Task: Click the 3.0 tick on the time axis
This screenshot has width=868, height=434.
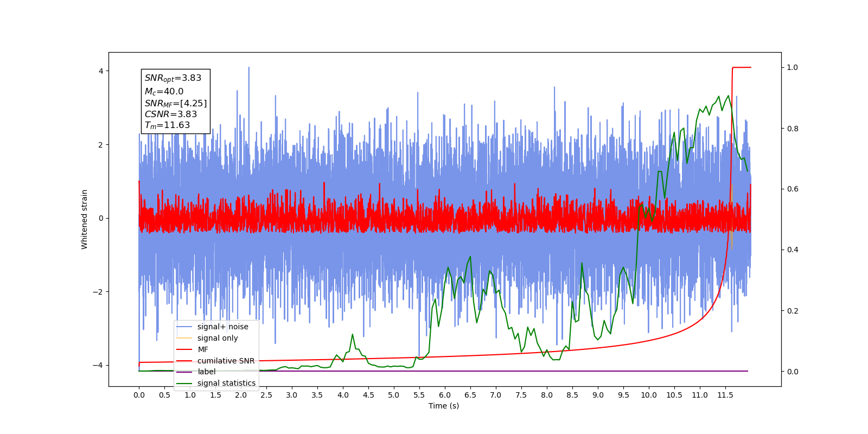Action: pos(292,395)
